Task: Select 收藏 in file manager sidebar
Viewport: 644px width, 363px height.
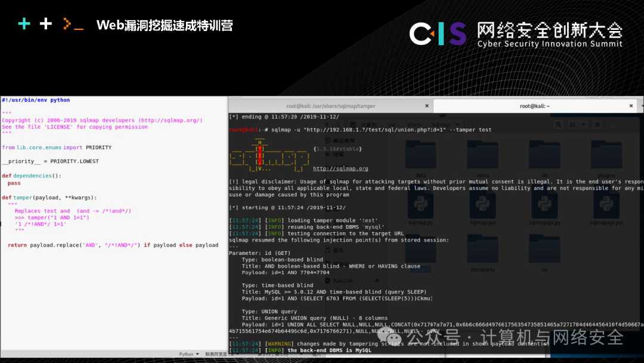Action: 335,154
